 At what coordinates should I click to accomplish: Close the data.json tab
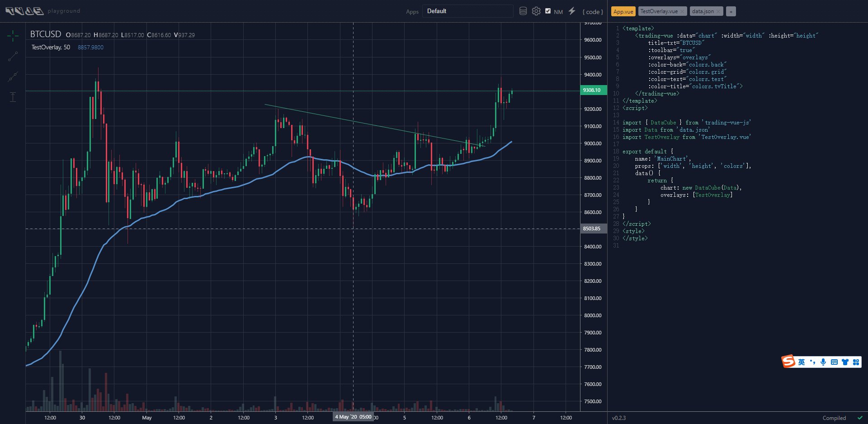718,12
